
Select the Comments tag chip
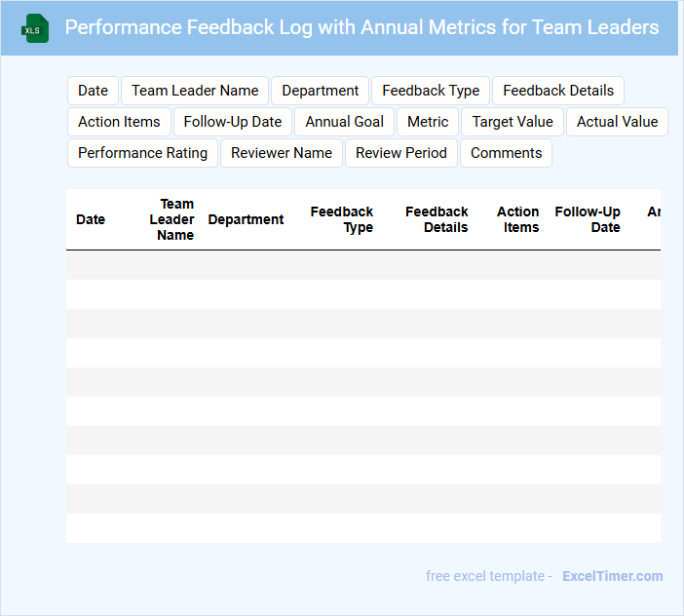tap(506, 153)
